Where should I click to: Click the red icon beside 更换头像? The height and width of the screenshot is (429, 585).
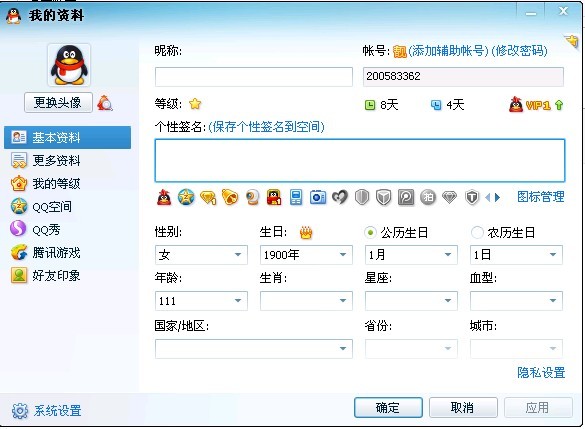click(x=105, y=103)
